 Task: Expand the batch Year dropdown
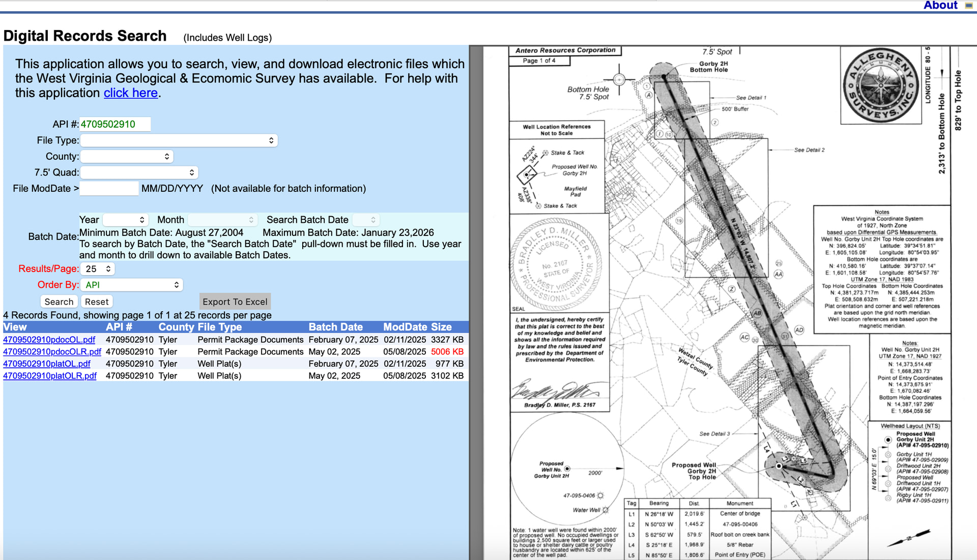point(125,220)
